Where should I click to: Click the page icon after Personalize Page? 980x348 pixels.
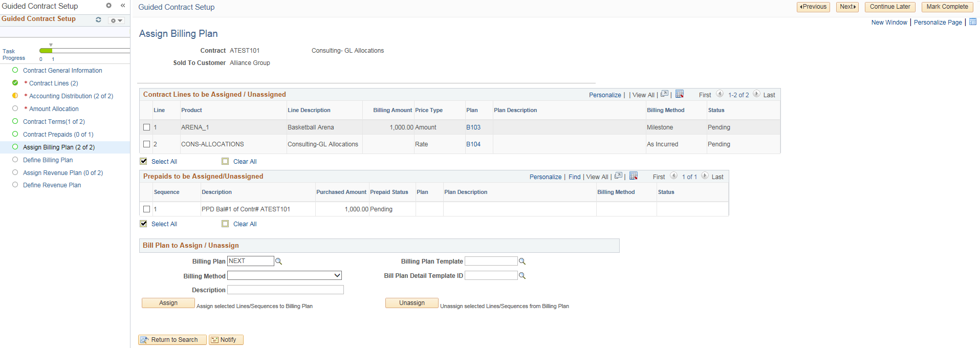(973, 22)
